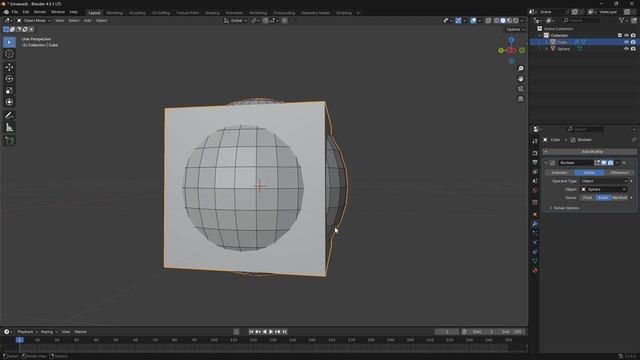This screenshot has height=360, width=640.
Task: Enable rendered viewport shading
Action: [x=516, y=21]
